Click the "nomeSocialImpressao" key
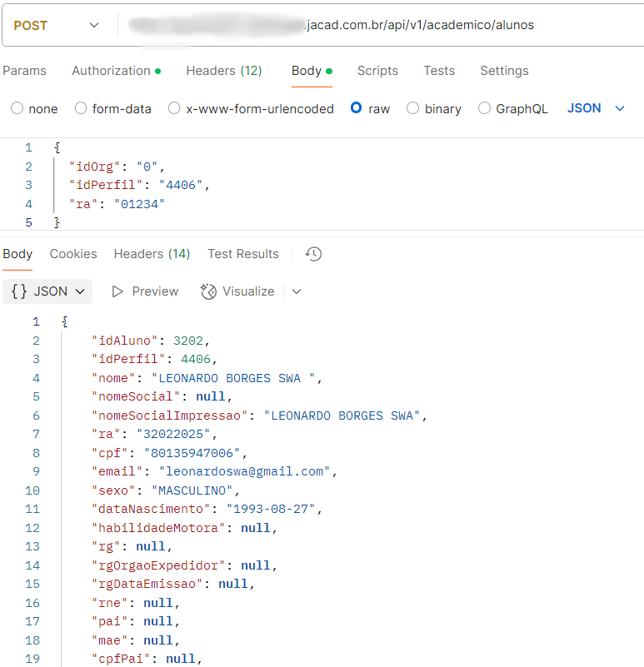Viewport: 644px width, 667px height. (169, 416)
